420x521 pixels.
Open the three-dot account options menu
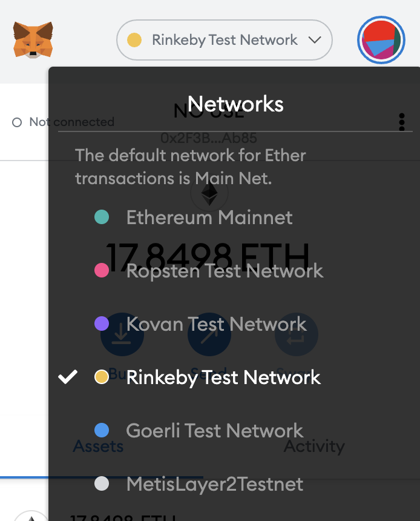point(402,122)
